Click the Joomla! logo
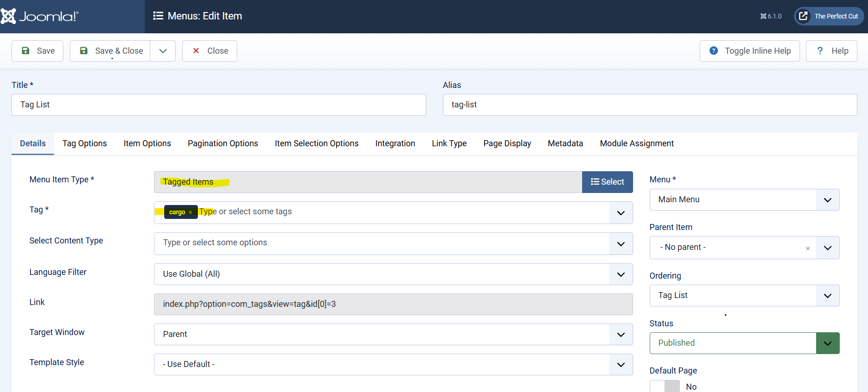This screenshot has height=392, width=868. click(x=40, y=16)
